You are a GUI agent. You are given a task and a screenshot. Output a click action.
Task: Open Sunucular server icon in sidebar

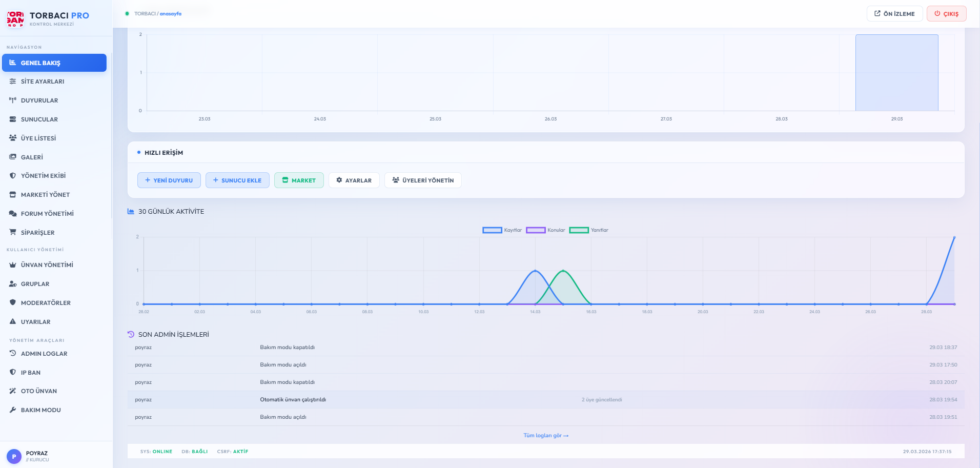(13, 119)
